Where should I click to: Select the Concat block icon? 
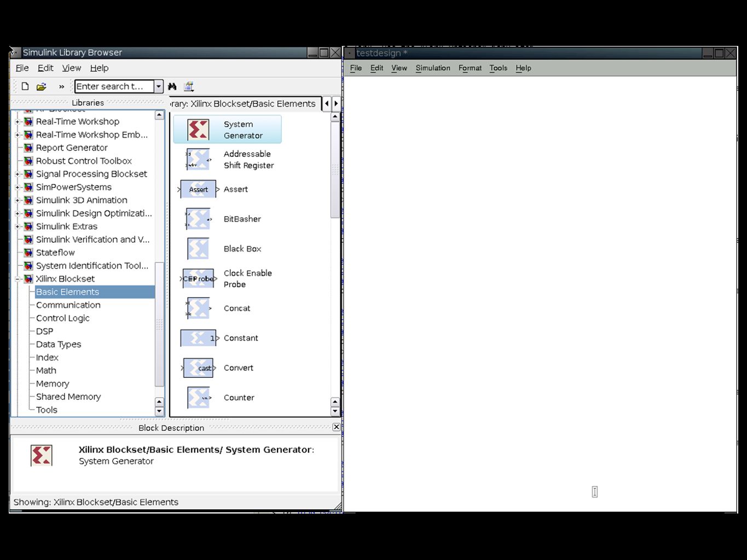click(x=198, y=308)
